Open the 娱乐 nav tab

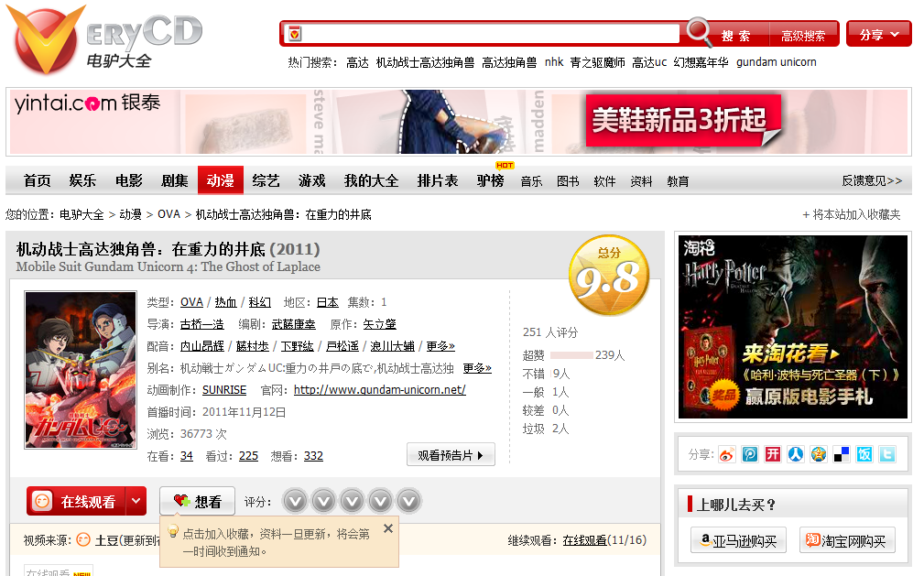pyautogui.click(x=82, y=180)
